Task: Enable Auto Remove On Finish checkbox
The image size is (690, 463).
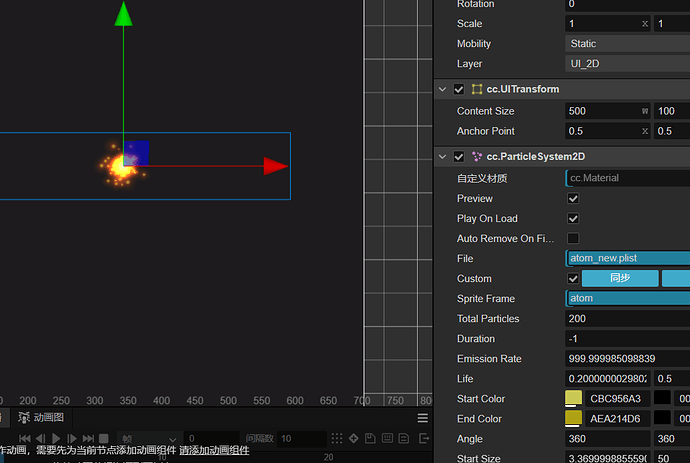Action: click(x=573, y=239)
